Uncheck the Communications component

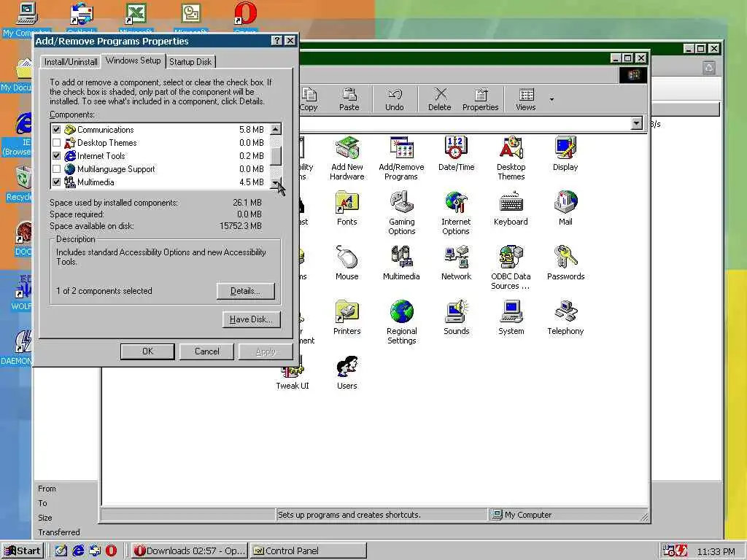(x=57, y=130)
